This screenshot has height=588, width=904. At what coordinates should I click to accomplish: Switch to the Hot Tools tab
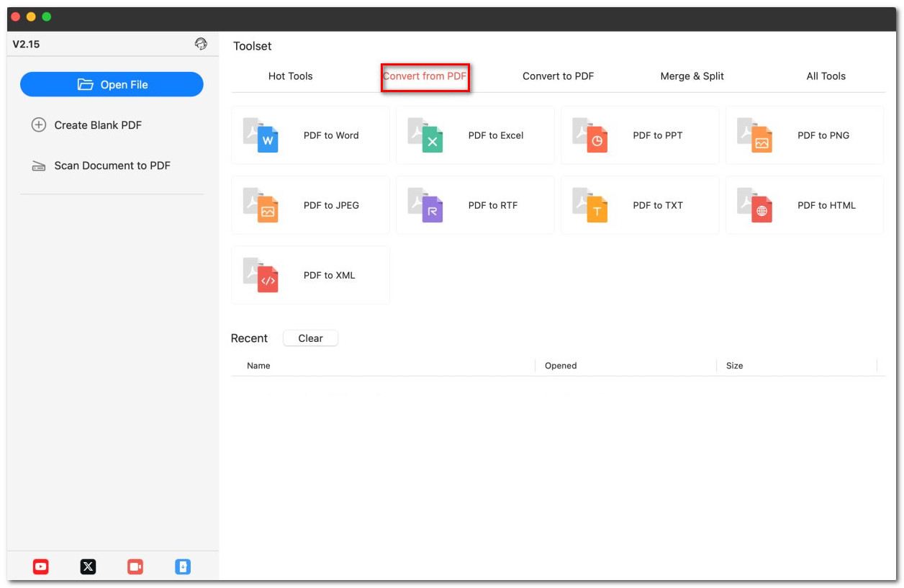pyautogui.click(x=290, y=76)
